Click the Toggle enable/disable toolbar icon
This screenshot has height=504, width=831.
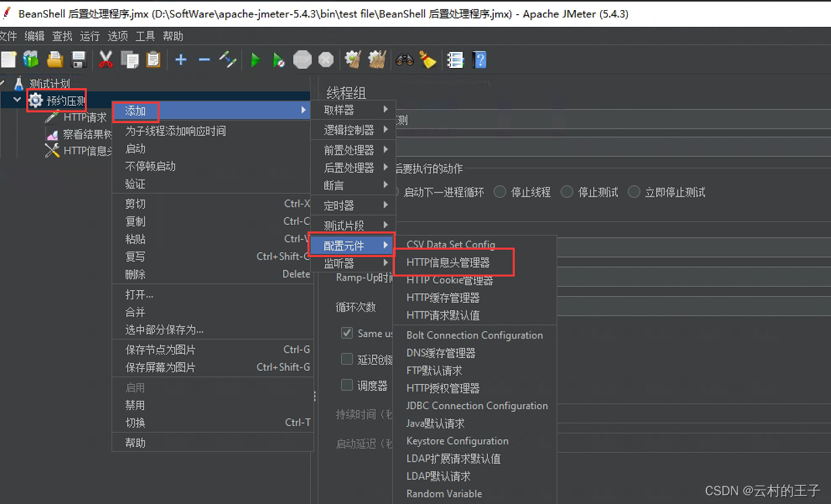point(228,60)
